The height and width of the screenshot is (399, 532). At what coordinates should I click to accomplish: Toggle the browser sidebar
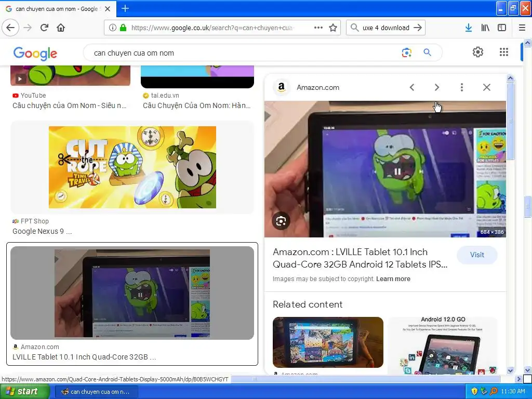502,28
